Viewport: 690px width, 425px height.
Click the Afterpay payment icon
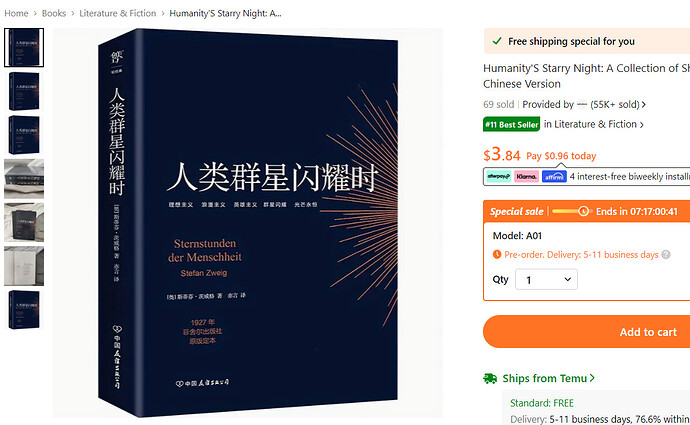tap(499, 176)
